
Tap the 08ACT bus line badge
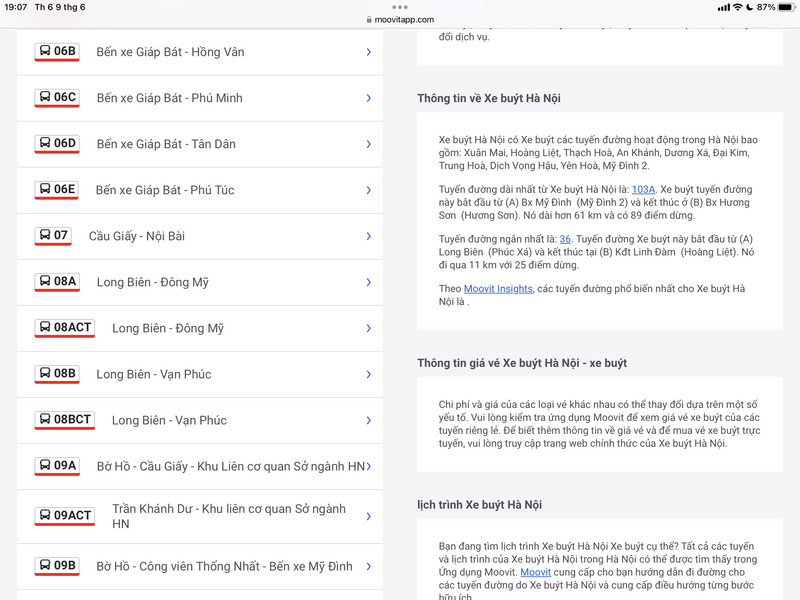[65, 328]
